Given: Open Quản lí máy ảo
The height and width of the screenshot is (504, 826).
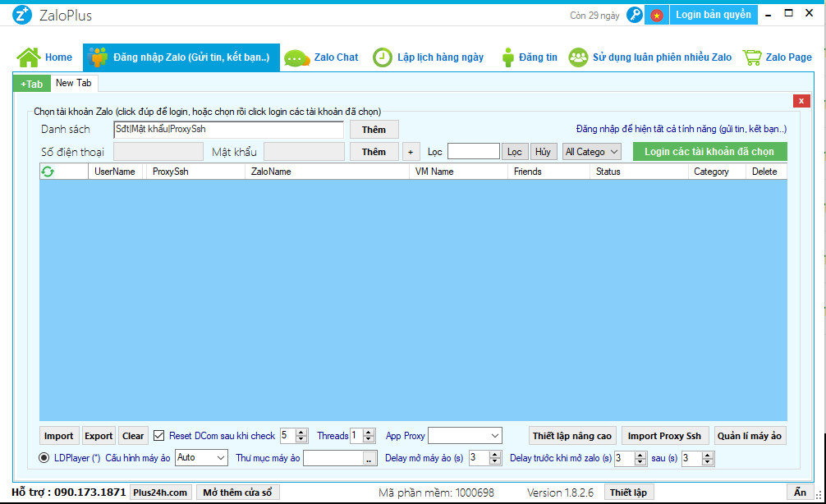Looking at the screenshot, I should 750,436.
